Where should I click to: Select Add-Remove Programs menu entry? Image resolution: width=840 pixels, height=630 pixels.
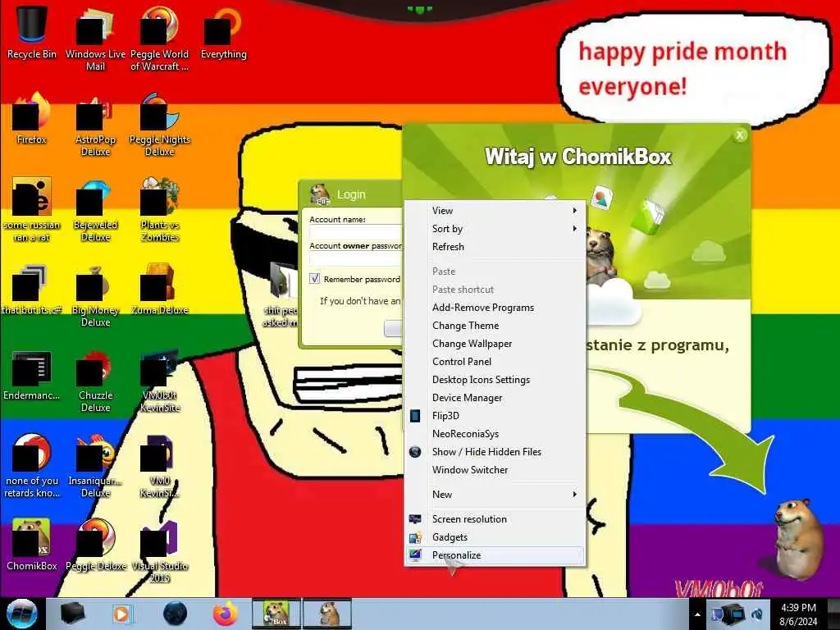(495, 308)
